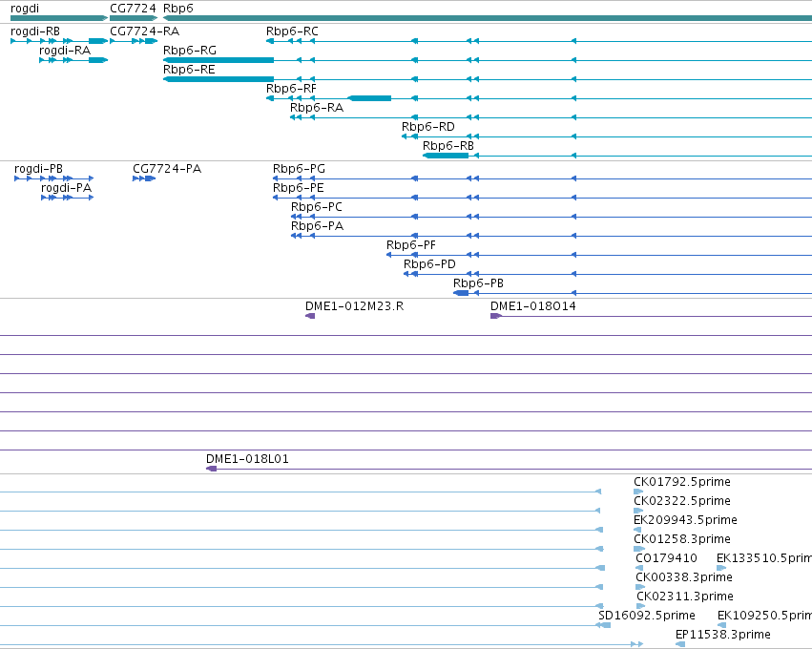
Task: Click the Rbp6-PD protein label
Action: point(429,264)
